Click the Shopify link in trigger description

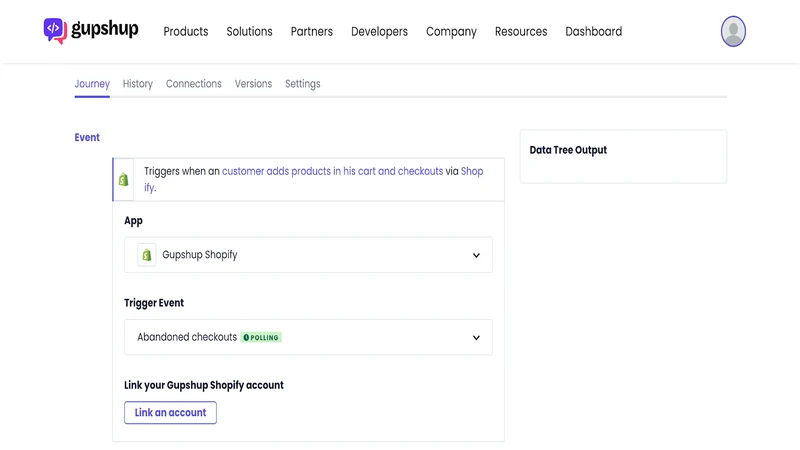472,171
